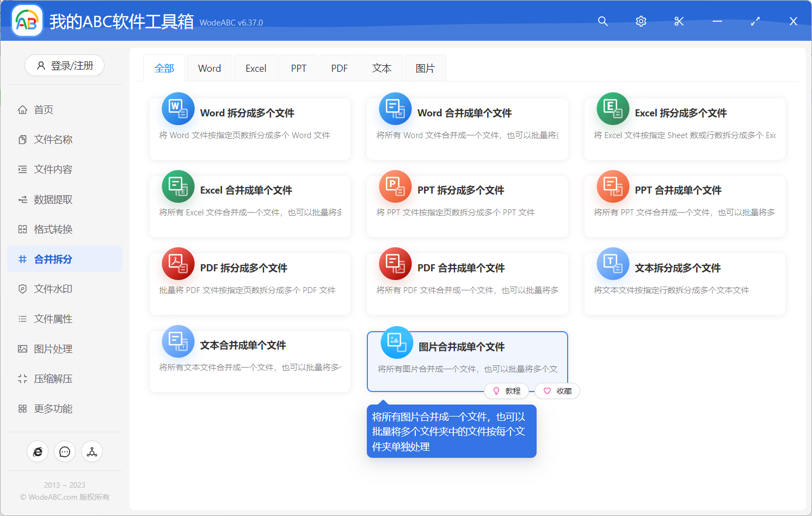
Task: Click the 收藏 favorite button
Action: pyautogui.click(x=557, y=390)
